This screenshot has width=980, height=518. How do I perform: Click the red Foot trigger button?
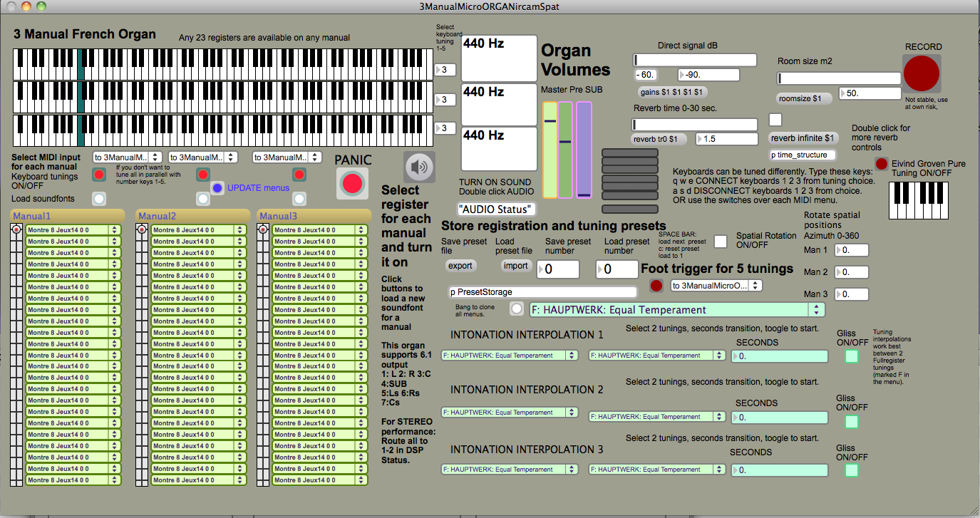click(x=656, y=286)
